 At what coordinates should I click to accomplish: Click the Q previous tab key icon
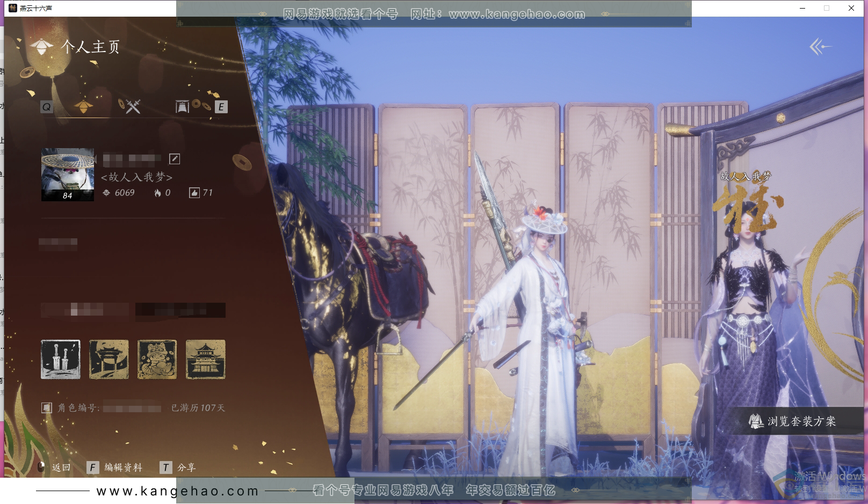(x=47, y=107)
